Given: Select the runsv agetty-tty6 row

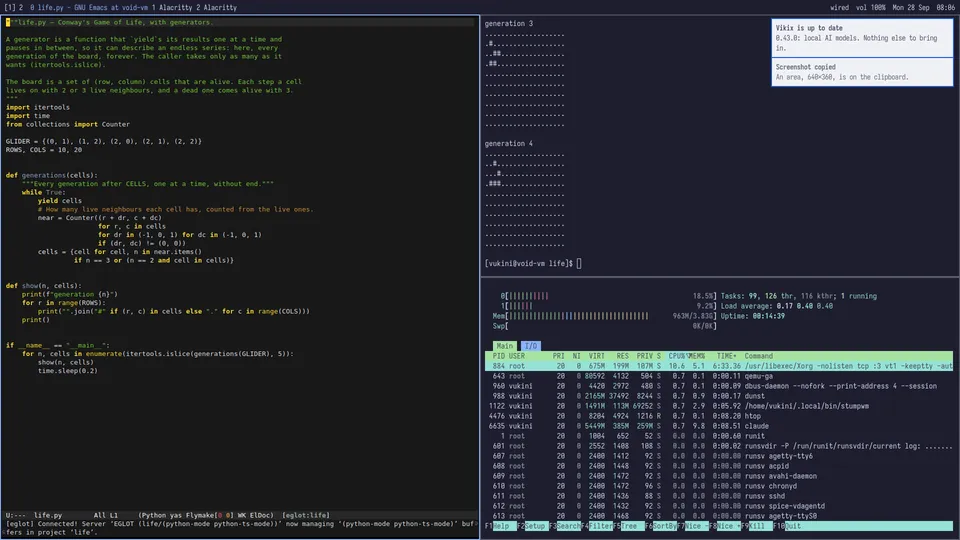Looking at the screenshot, I should (x=719, y=456).
